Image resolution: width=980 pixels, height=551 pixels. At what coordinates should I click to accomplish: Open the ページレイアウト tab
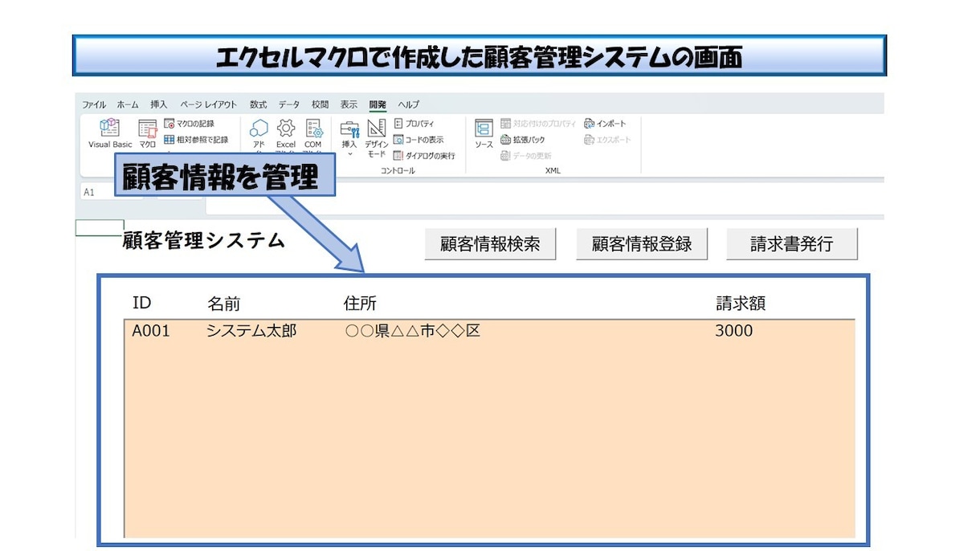(x=209, y=104)
